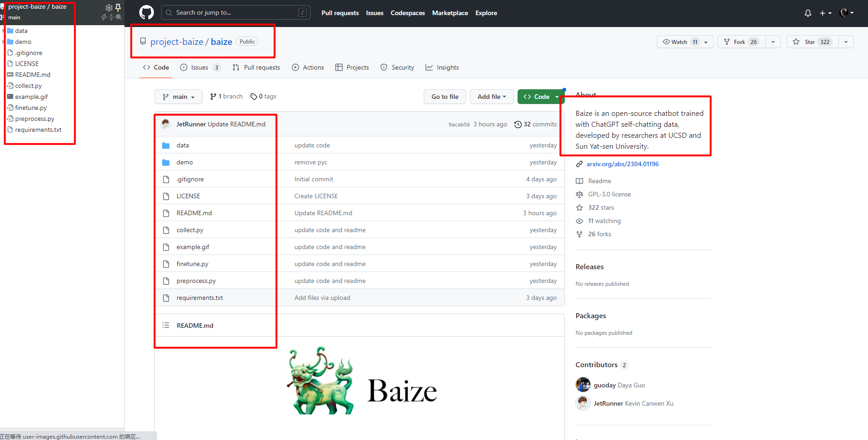This screenshot has height=440, width=868.
Task: Jump to Readme in About section
Action: point(600,181)
